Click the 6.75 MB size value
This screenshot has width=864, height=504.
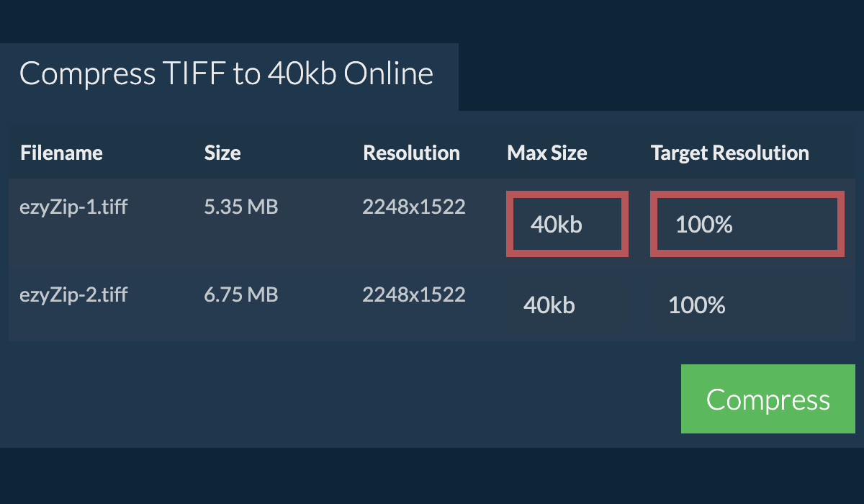point(241,294)
